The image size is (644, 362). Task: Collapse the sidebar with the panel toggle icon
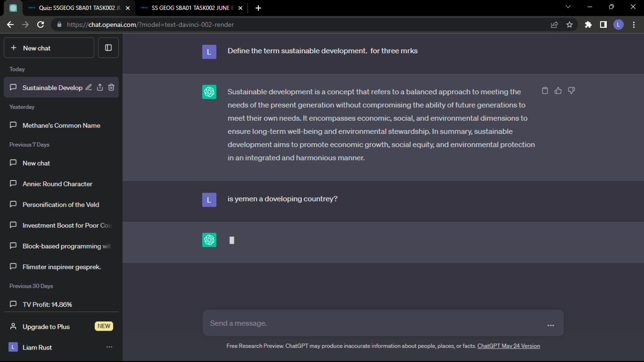(108, 48)
